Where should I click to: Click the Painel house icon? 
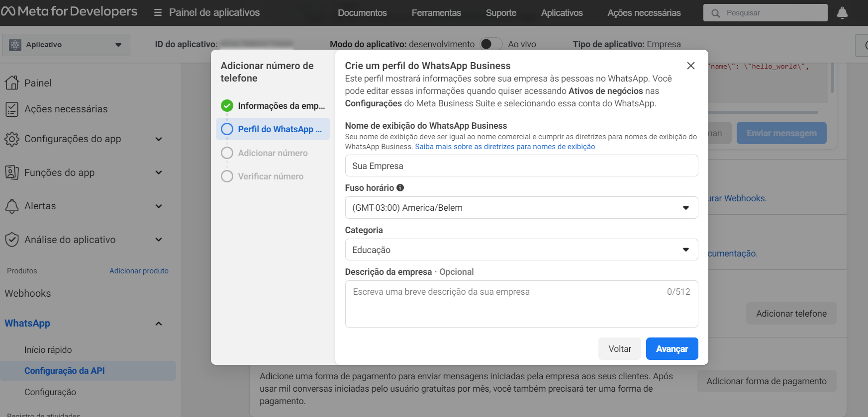coord(12,83)
